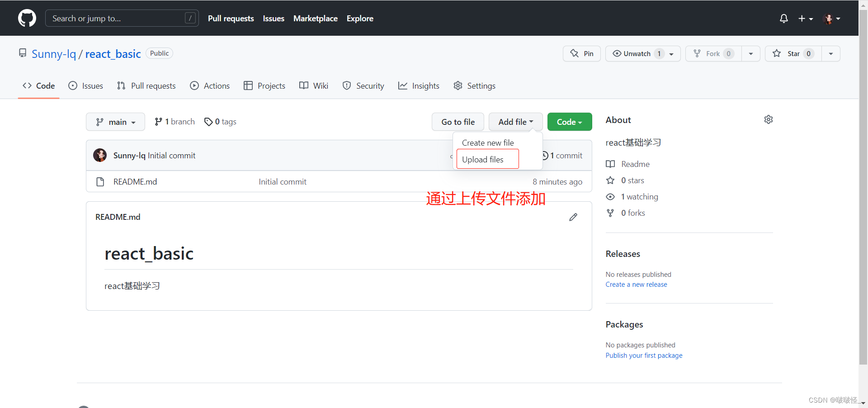Viewport: 868px width, 408px height.
Task: Open the Releases heading link
Action: (x=623, y=254)
